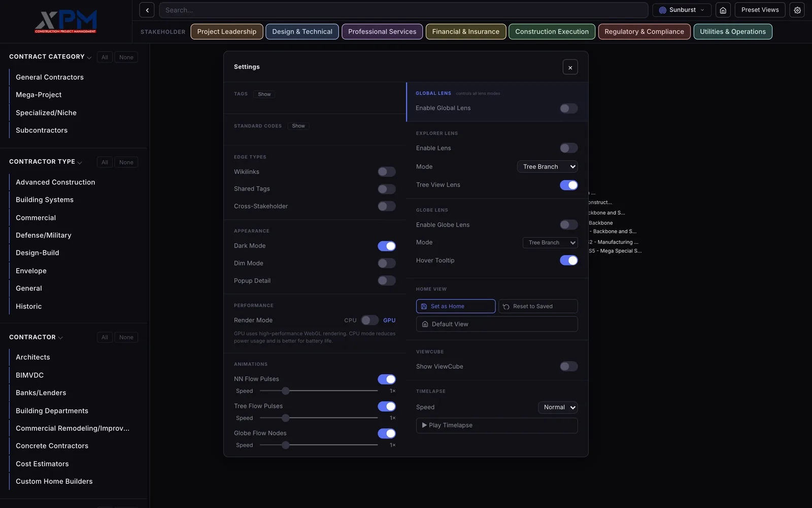
Task: Select Regulatory & Compliance stakeholder tab
Action: pyautogui.click(x=644, y=31)
